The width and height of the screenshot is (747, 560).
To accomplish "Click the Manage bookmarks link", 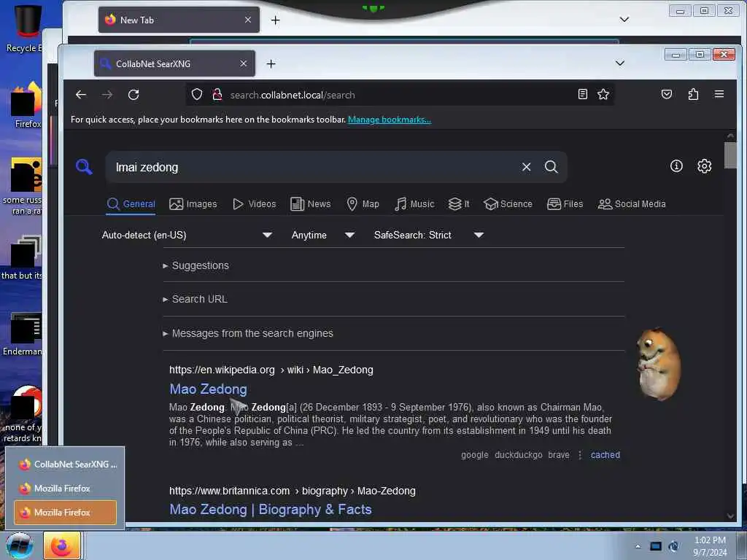I will click(390, 120).
